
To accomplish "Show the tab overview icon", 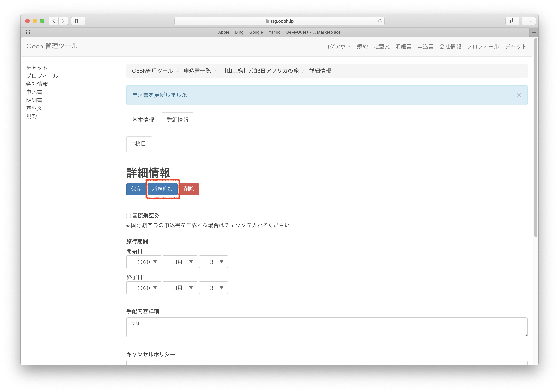I will 529,21.
